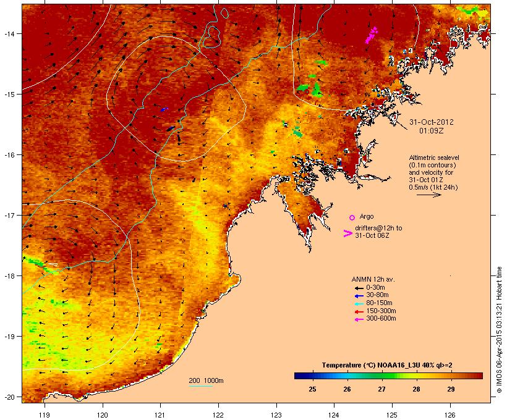Click the longitude axis label '126'

(450, 415)
